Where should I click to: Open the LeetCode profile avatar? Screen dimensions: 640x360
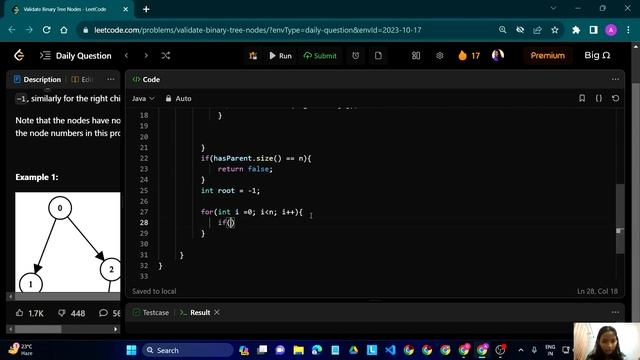pos(498,55)
